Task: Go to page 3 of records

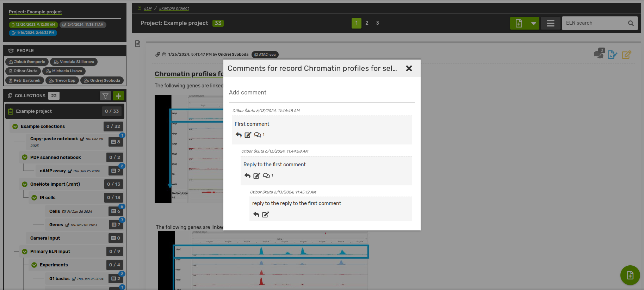Action: pos(377,23)
